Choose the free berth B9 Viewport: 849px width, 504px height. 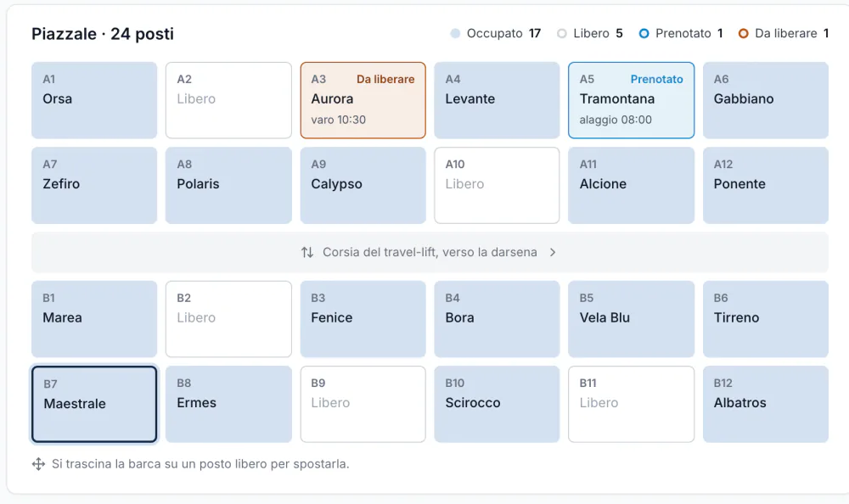click(363, 405)
